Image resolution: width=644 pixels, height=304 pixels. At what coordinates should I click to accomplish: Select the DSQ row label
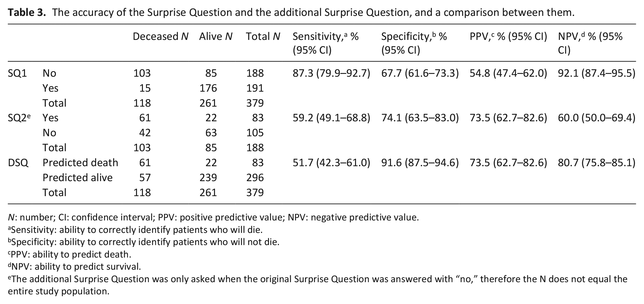[18, 163]
